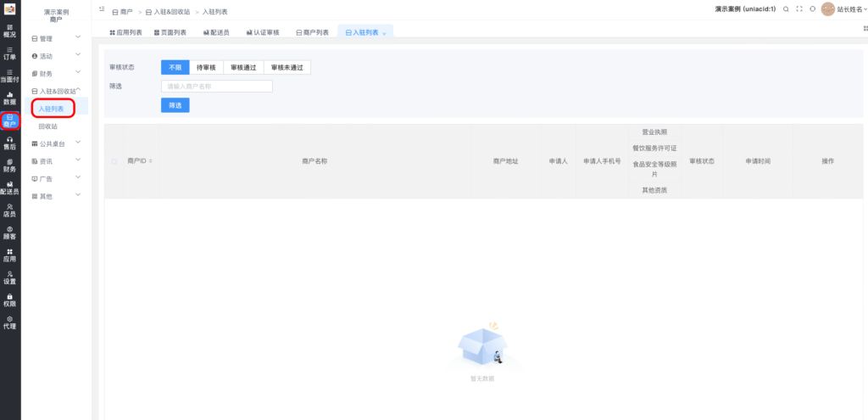This screenshot has width=868, height=420.
Task: Click the 商户地址 column header
Action: (505, 161)
